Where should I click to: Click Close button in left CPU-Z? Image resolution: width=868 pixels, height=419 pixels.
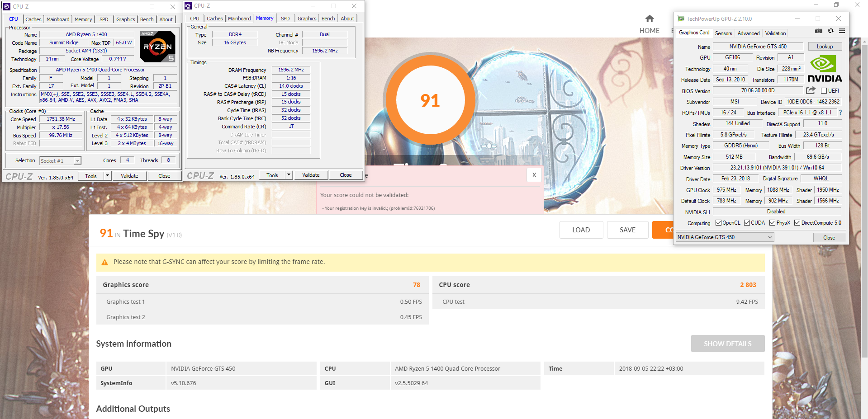coord(164,176)
